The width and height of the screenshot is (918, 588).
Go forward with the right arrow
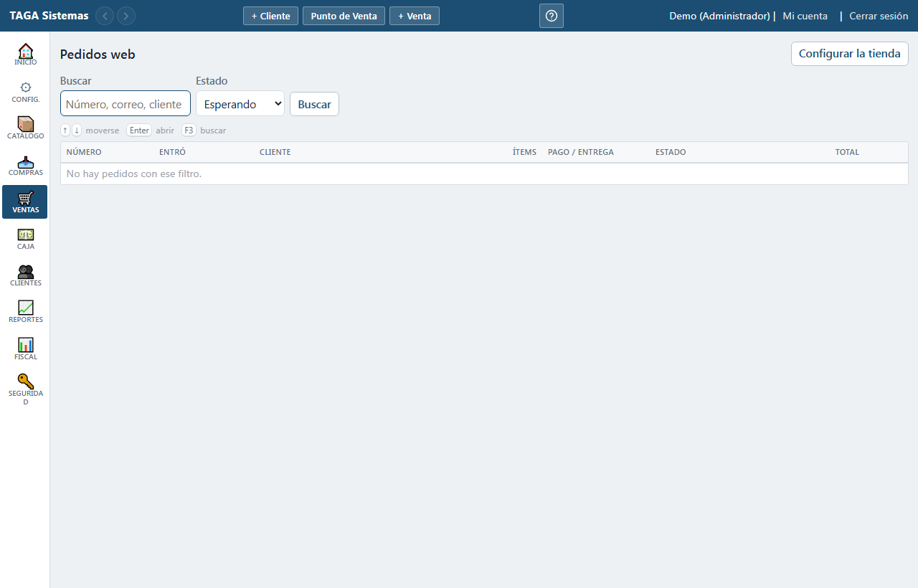coord(126,16)
